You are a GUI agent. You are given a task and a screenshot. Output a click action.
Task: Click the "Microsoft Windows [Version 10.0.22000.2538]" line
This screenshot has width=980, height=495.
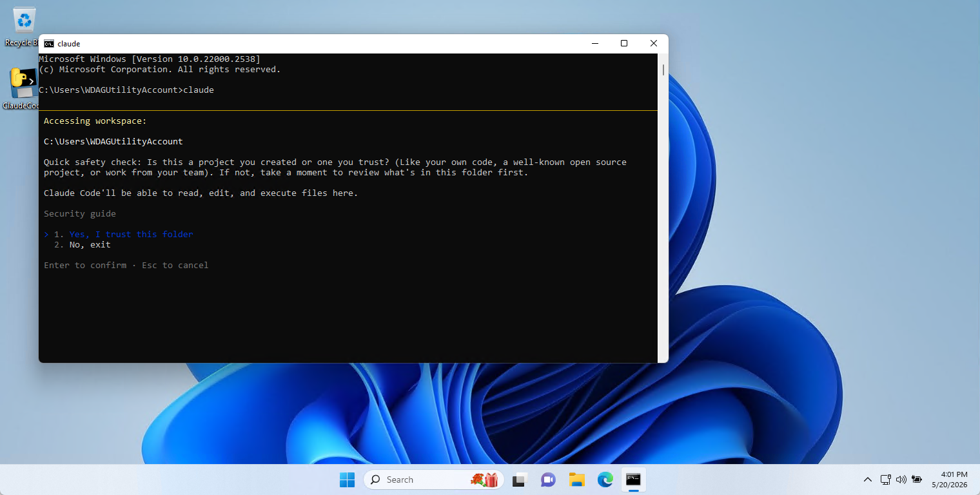click(x=150, y=59)
